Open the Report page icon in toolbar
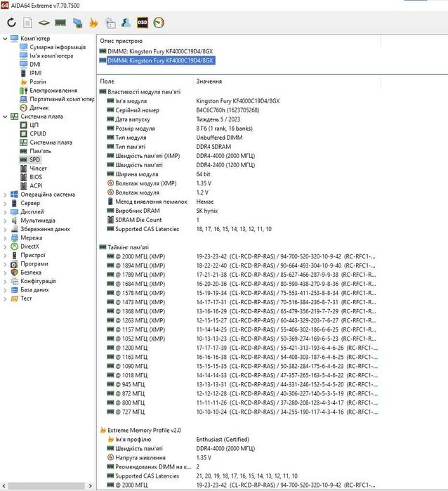448x491 pixels. coord(28,22)
